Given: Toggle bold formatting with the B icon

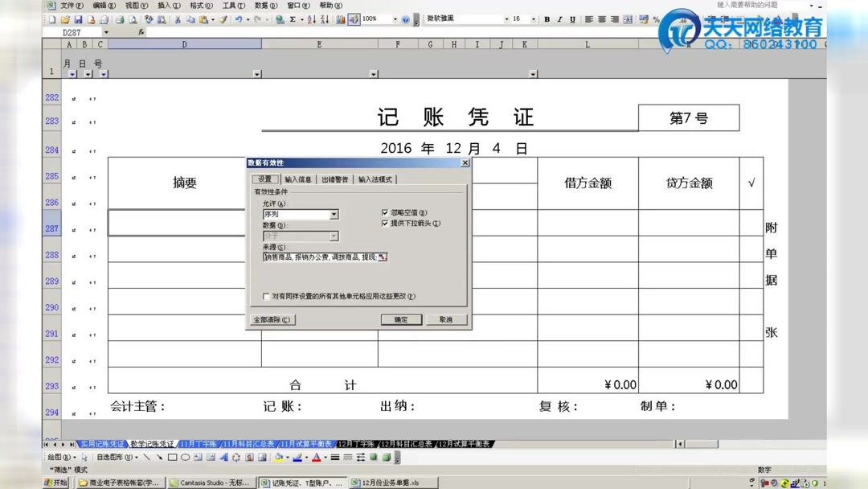Looking at the screenshot, I should (x=547, y=19).
